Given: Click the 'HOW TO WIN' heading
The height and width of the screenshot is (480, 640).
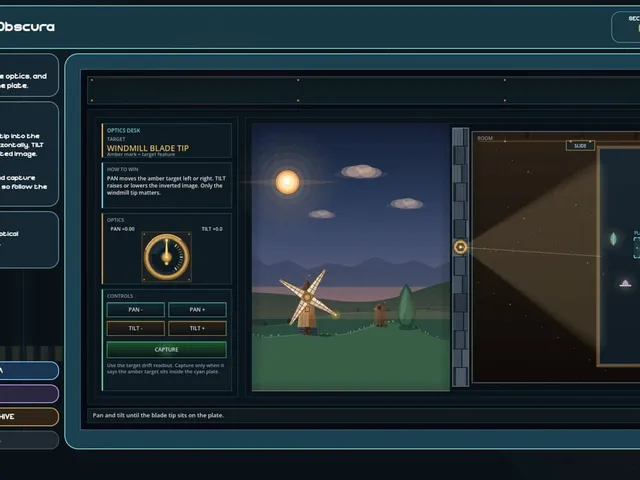Looking at the screenshot, I should click(x=122, y=169).
